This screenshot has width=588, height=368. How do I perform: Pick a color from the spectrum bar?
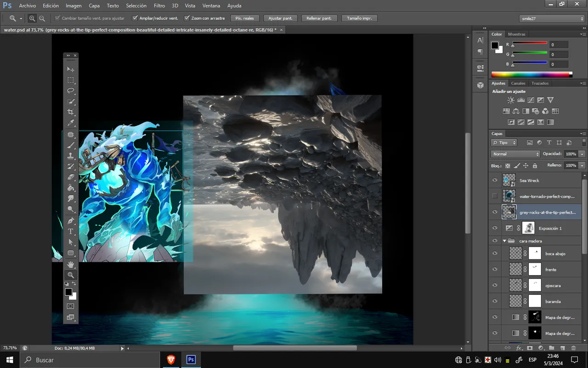coord(531,75)
